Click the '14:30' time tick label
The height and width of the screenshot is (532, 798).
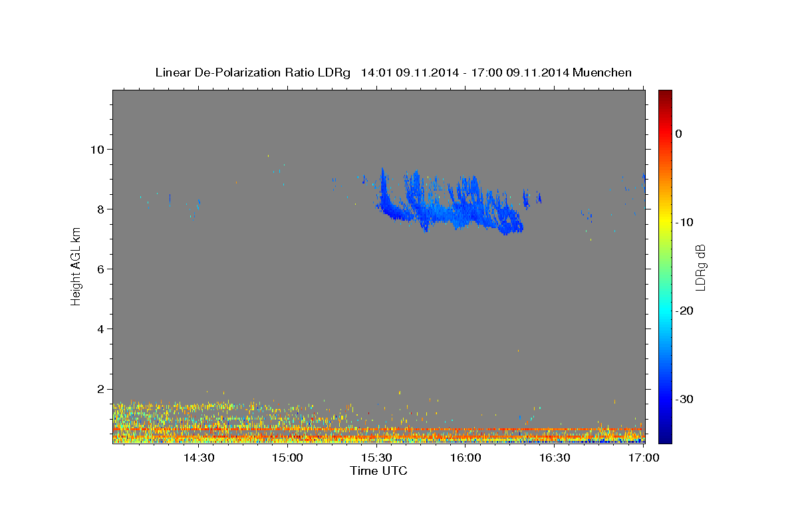pyautogui.click(x=198, y=458)
